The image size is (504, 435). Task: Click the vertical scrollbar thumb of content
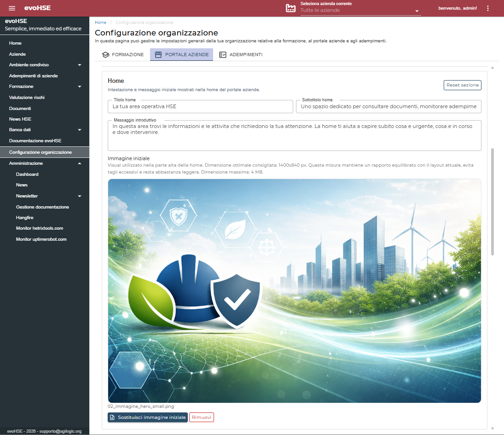[x=492, y=202]
